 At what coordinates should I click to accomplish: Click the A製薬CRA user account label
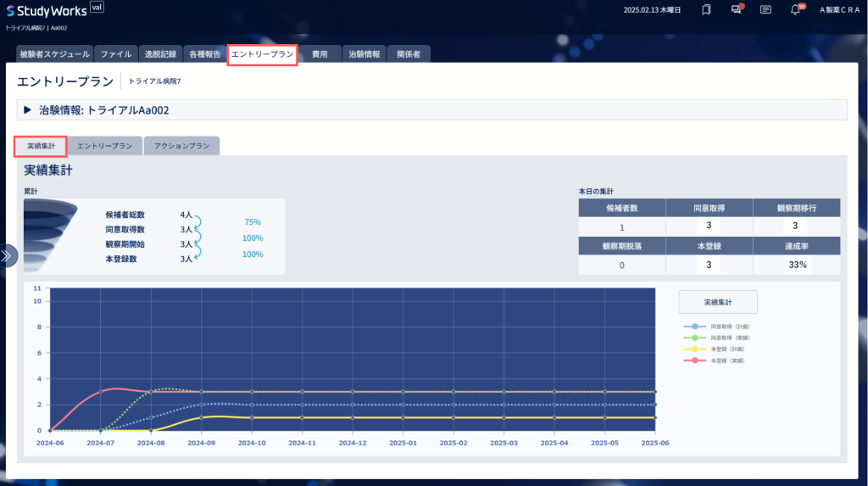tap(839, 10)
